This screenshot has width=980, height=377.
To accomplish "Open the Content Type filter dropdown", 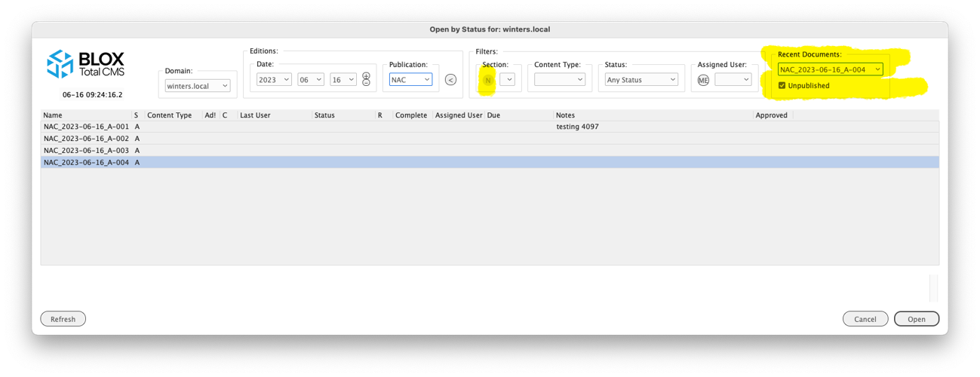I will point(560,80).
